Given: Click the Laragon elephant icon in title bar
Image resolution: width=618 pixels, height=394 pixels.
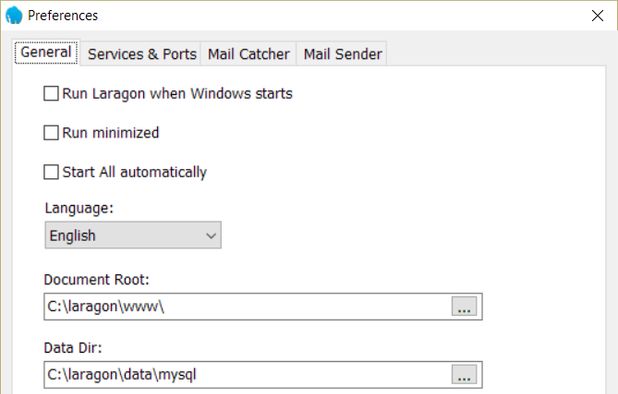Looking at the screenshot, I should click(x=14, y=15).
